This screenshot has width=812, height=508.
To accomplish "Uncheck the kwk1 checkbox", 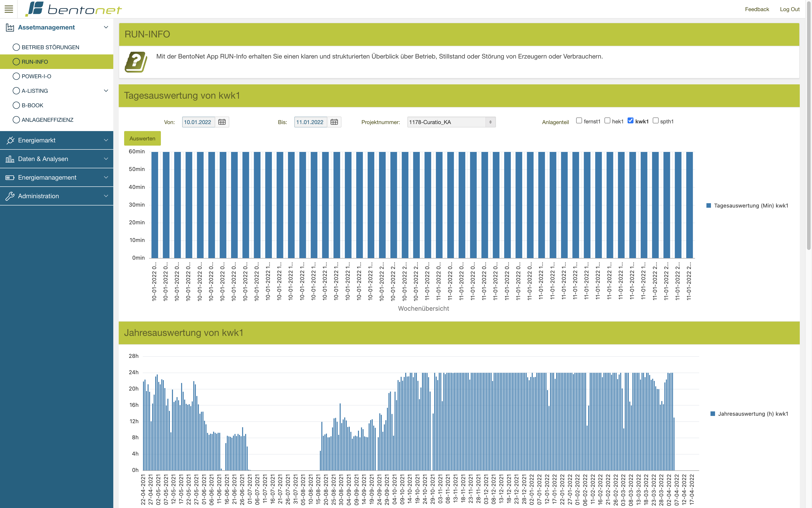I will pos(630,121).
